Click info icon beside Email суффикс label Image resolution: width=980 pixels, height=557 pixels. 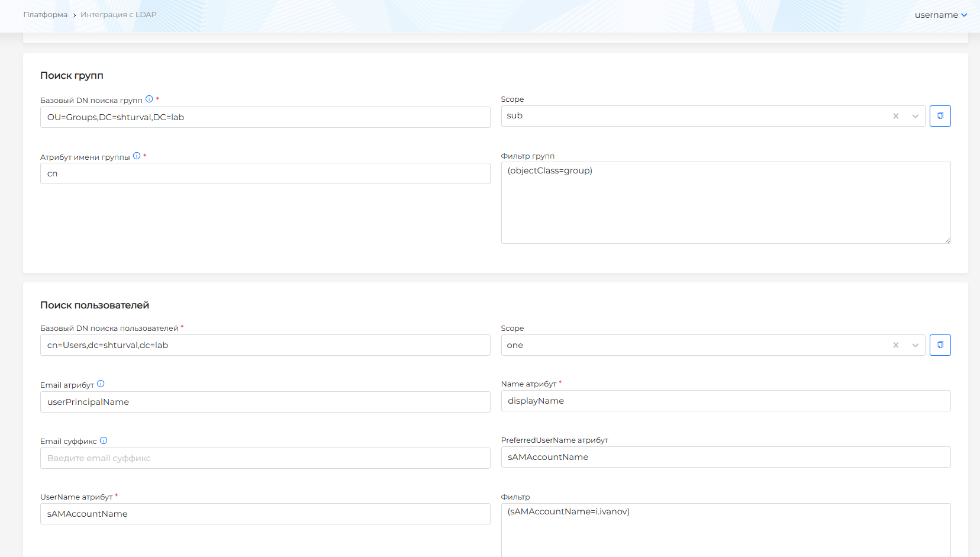tap(104, 440)
